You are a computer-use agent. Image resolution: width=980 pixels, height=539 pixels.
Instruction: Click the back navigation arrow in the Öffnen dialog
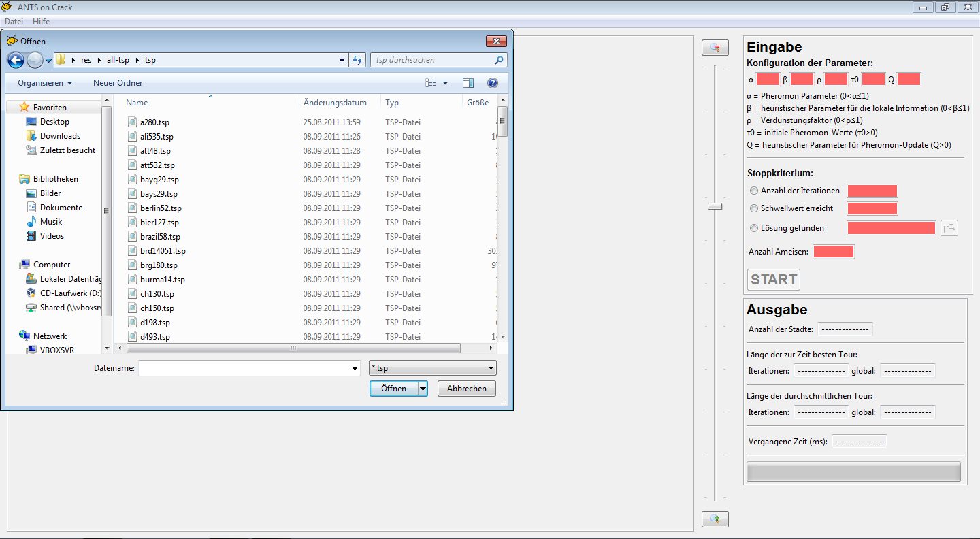(x=16, y=60)
